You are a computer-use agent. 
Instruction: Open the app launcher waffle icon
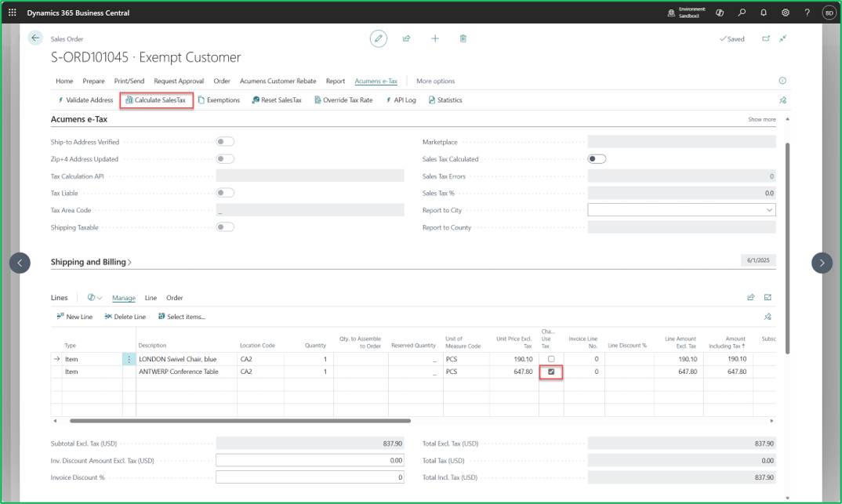coord(13,13)
